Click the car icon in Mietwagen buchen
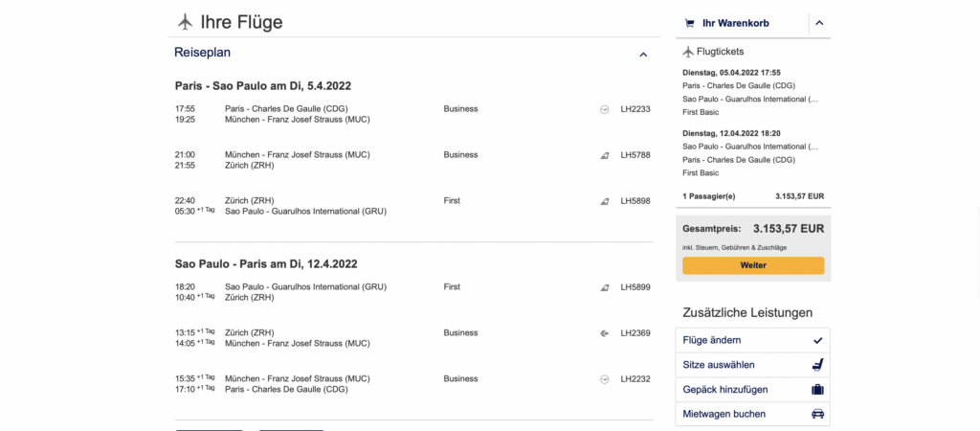Screen dimensions: 980x431 (816, 415)
